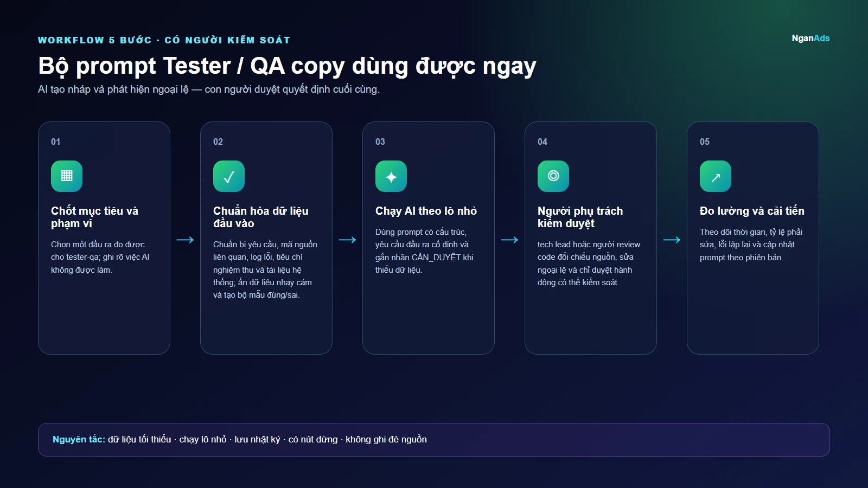This screenshot has height=488, width=868.
Task: Select the title 'Bộ prompt Tester / QA copy dùng được ngay'
Action: [x=287, y=66]
